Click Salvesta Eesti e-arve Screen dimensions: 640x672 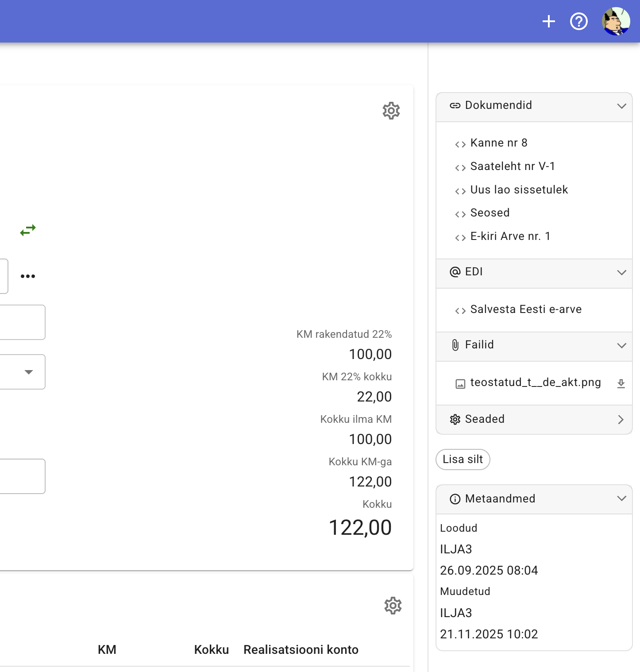525,309
